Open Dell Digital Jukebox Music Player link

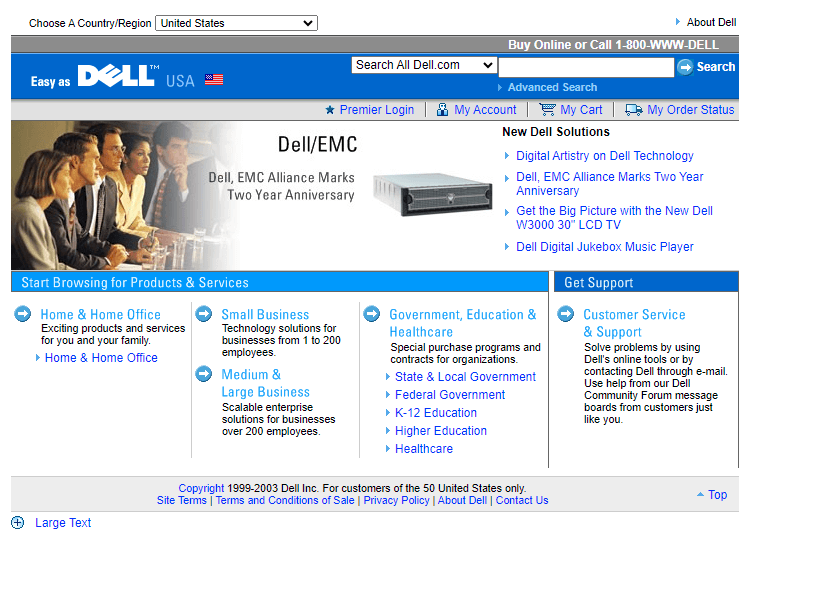point(605,247)
